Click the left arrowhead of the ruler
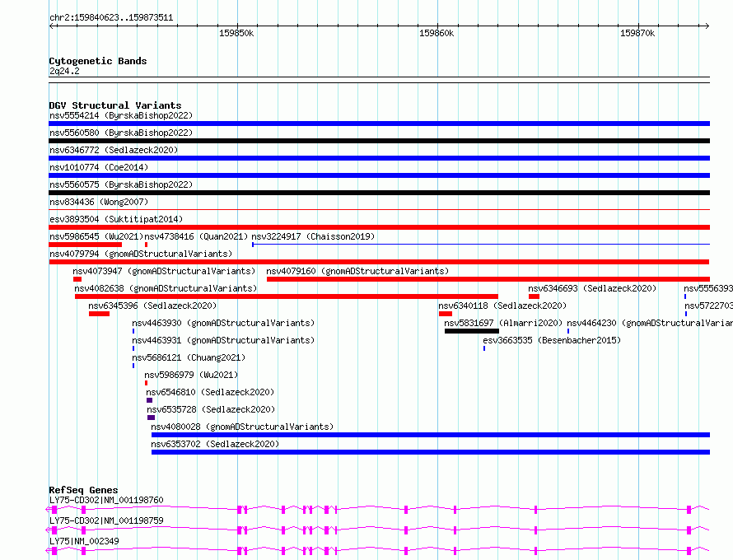The height and width of the screenshot is (560, 733). 51,26
